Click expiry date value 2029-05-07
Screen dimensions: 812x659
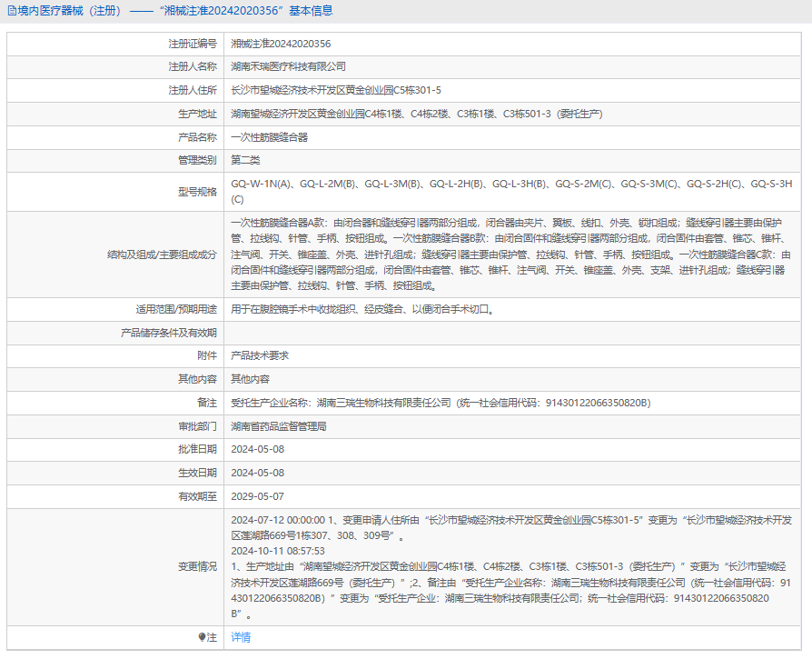click(257, 496)
